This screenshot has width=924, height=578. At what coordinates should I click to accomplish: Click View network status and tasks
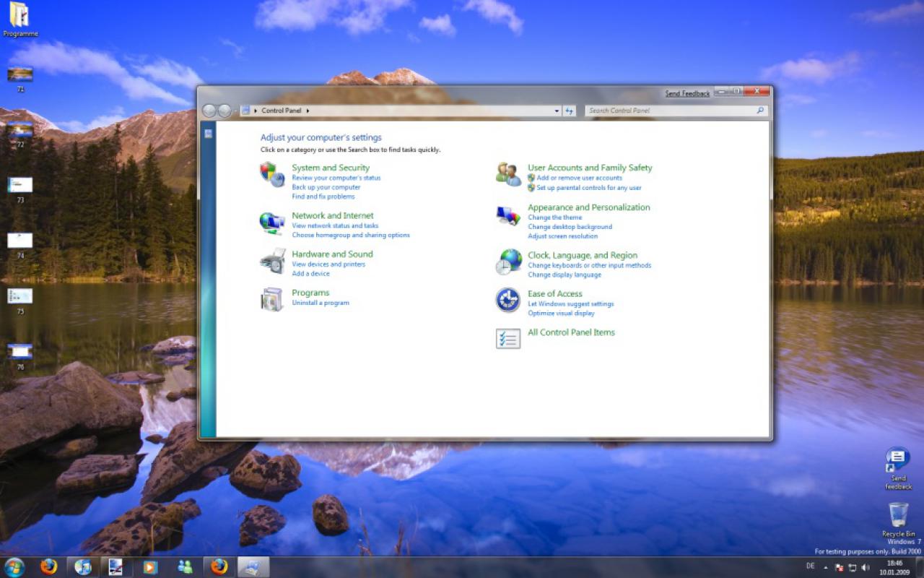(x=335, y=225)
